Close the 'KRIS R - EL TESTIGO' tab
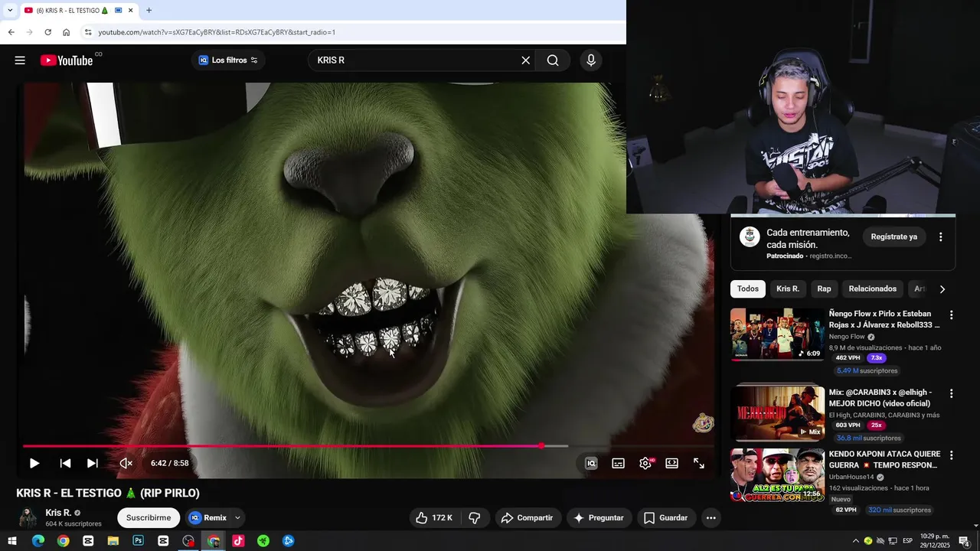Image resolution: width=980 pixels, height=551 pixels. point(130,11)
